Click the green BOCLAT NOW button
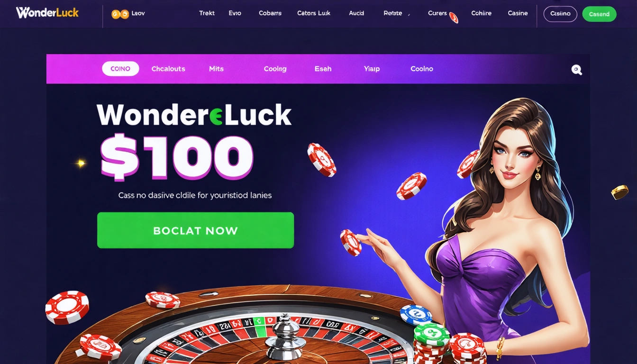637x364 pixels. 195,230
